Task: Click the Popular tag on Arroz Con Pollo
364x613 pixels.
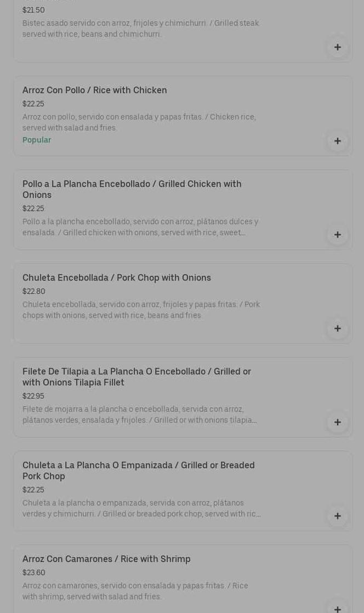Action: pos(37,140)
